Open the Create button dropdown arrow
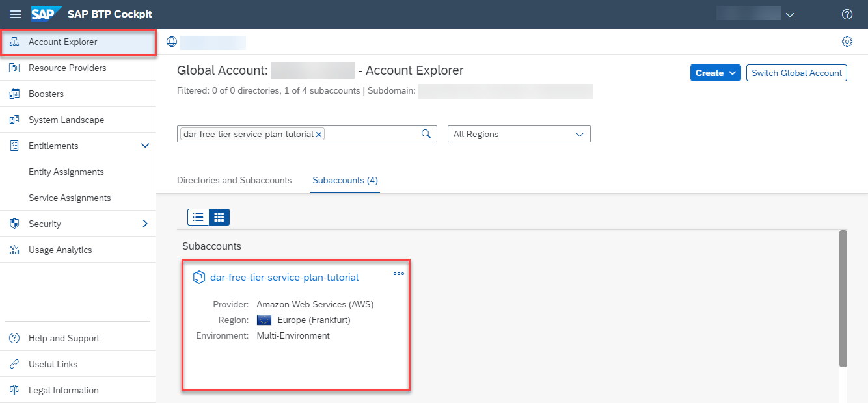The width and height of the screenshot is (868, 403). click(x=733, y=73)
